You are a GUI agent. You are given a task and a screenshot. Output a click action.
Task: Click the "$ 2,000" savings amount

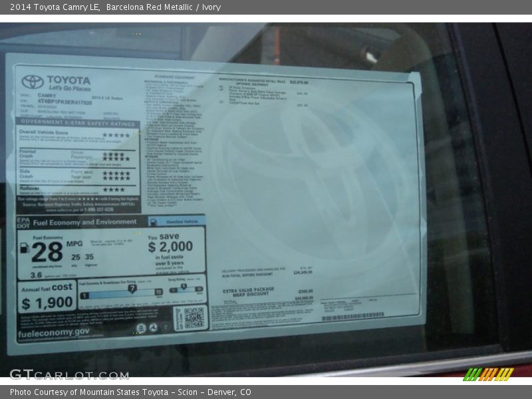pos(170,247)
